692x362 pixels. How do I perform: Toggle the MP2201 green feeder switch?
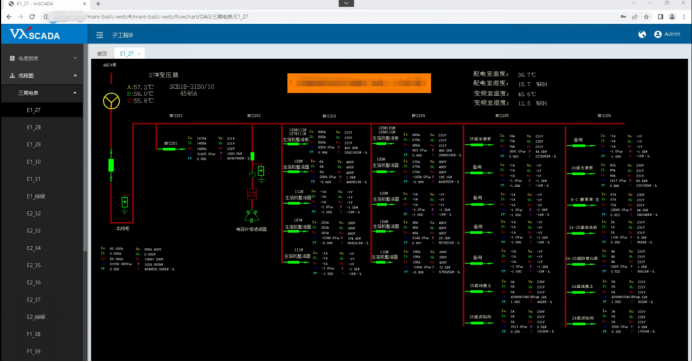point(169,149)
